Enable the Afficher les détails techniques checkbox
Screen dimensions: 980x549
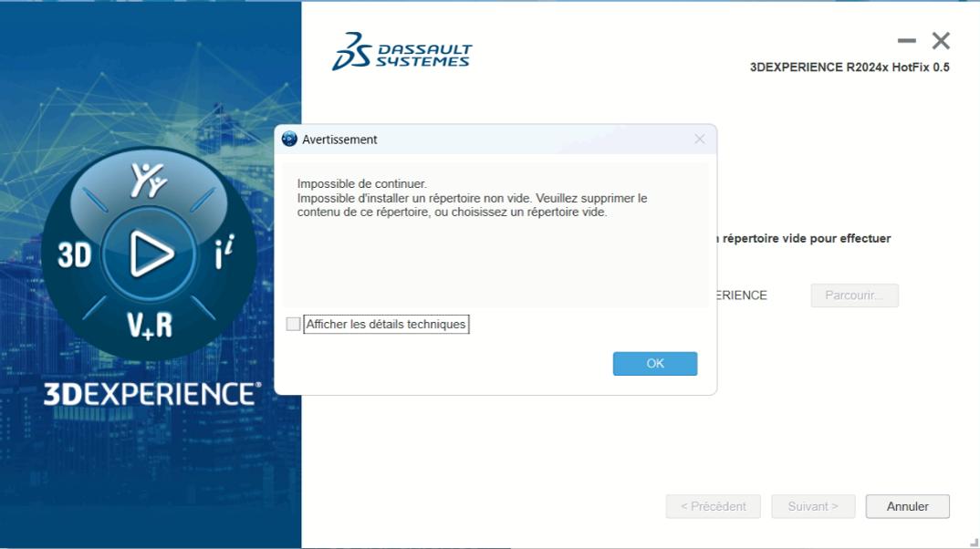[293, 324]
